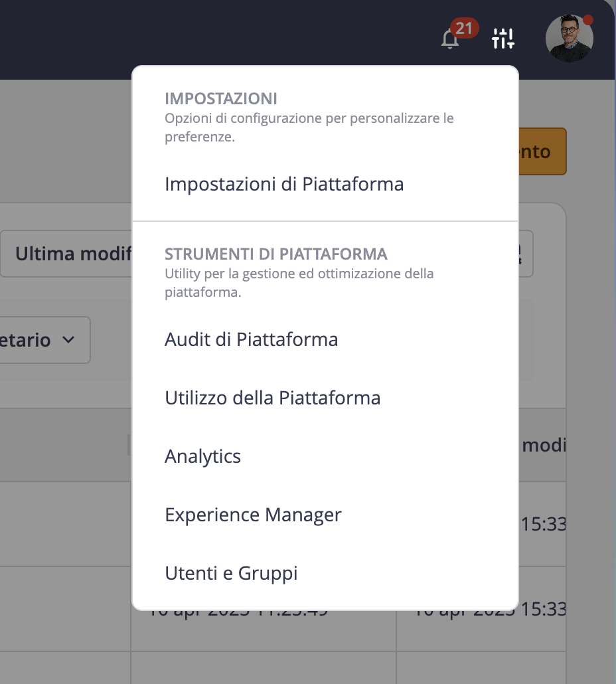616x684 pixels.
Task: Click the settings sliders icon
Action: [x=503, y=39]
